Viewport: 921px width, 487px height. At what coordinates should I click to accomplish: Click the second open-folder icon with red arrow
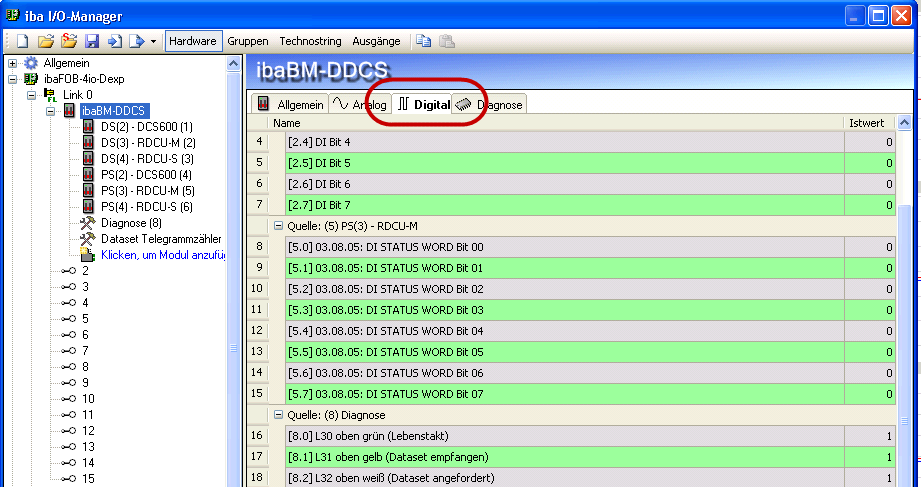(69, 41)
